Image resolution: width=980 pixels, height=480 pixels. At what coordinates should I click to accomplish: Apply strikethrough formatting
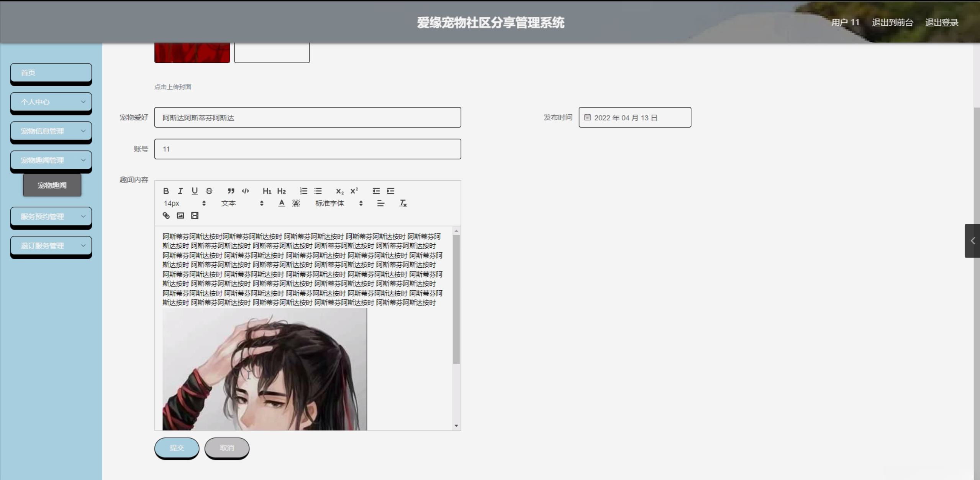[209, 191]
